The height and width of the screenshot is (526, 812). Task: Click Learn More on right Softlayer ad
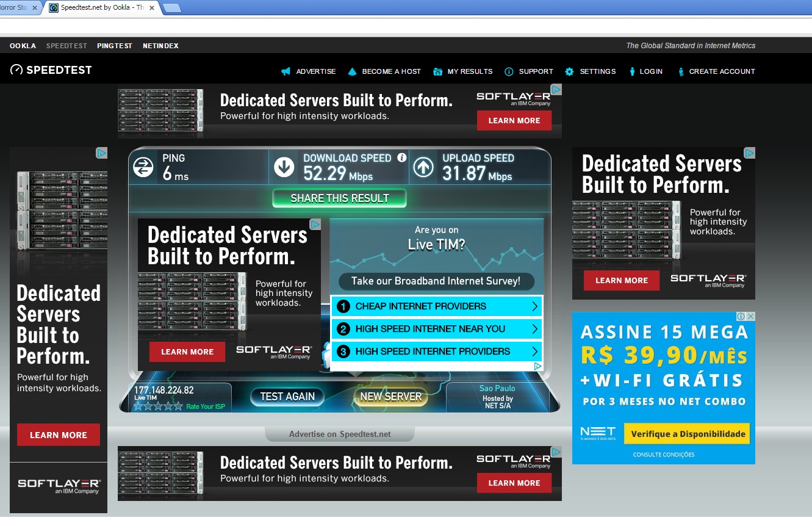click(622, 281)
